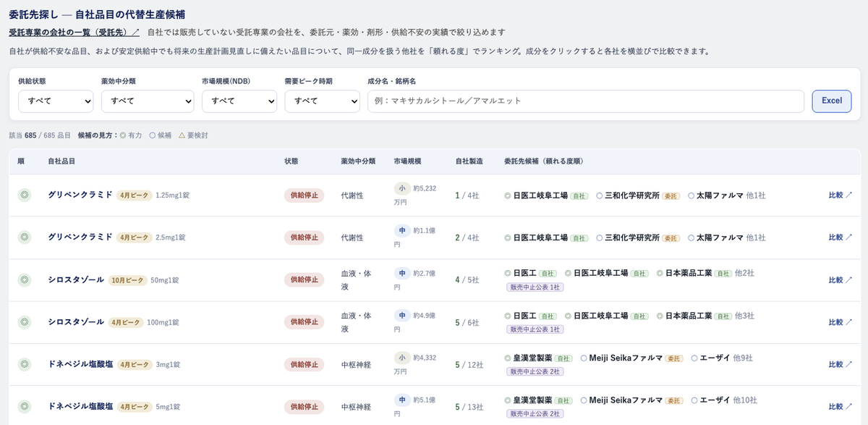Click 日医工岐阜工場 candidate in グリベンクラミド 1.25mg row

click(x=540, y=195)
